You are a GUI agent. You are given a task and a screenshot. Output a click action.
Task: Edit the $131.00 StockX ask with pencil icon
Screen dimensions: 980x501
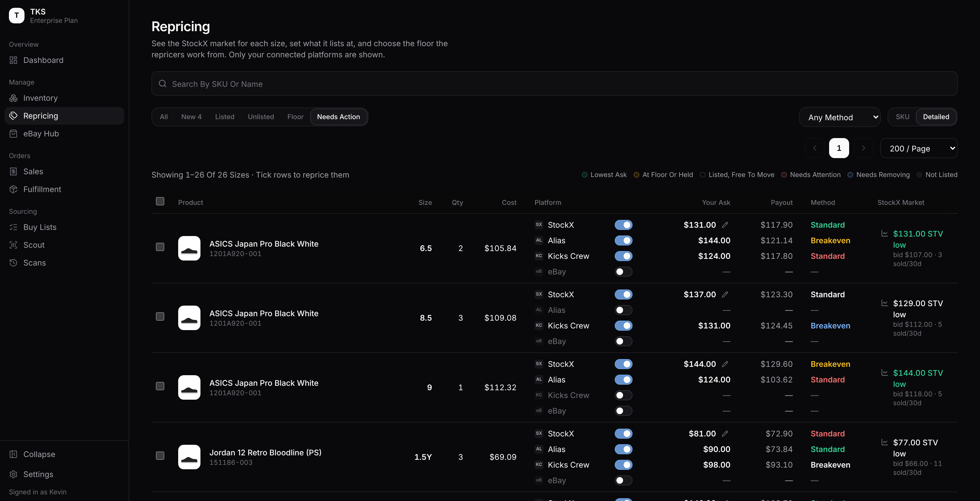(x=725, y=225)
